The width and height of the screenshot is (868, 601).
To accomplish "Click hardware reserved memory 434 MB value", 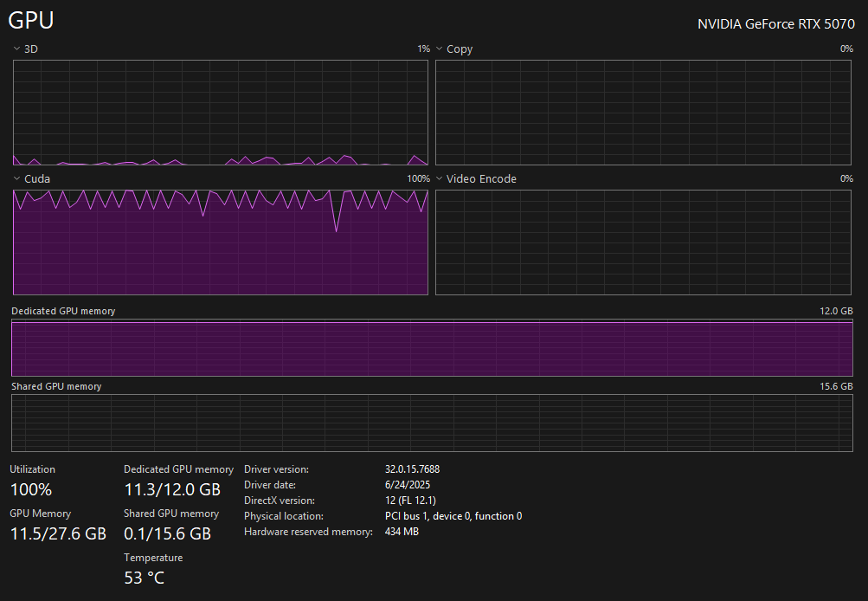I will pyautogui.click(x=402, y=531).
